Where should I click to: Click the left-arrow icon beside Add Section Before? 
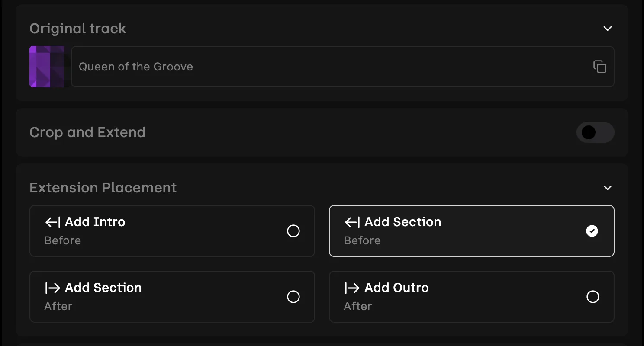(352, 222)
